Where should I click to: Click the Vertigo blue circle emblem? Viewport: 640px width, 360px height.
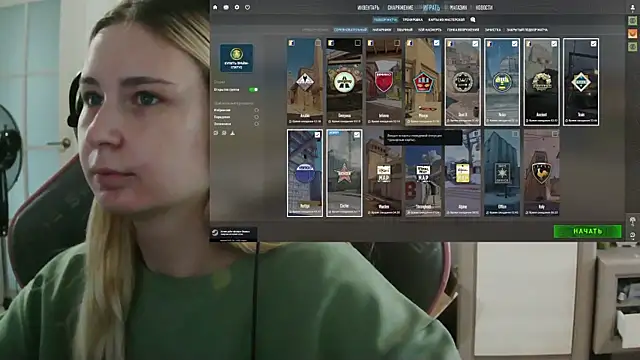point(304,173)
